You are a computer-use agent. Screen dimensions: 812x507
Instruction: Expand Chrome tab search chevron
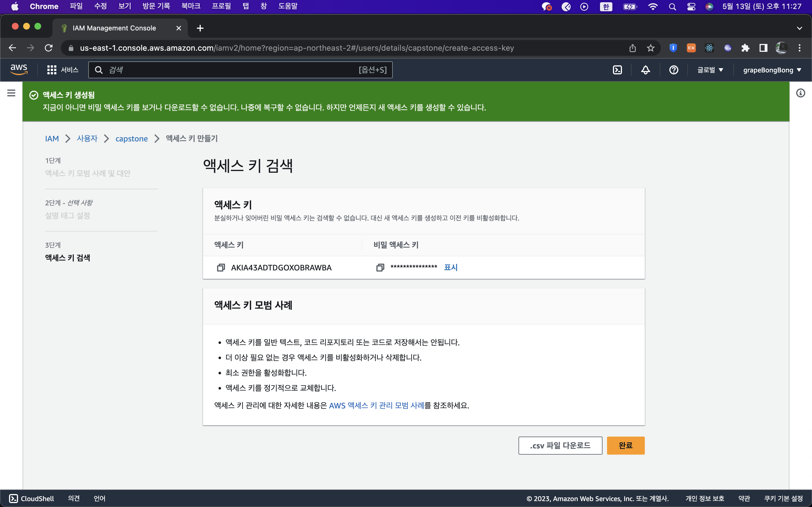(799, 28)
